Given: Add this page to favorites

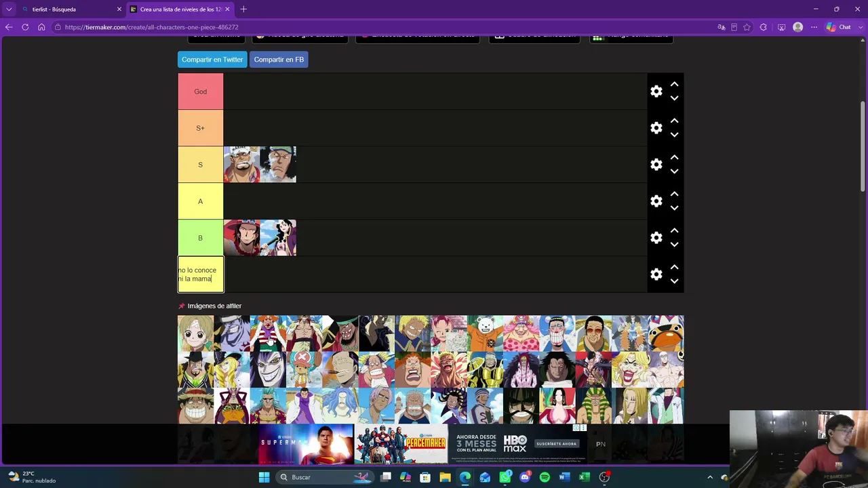Looking at the screenshot, I should coord(747,27).
